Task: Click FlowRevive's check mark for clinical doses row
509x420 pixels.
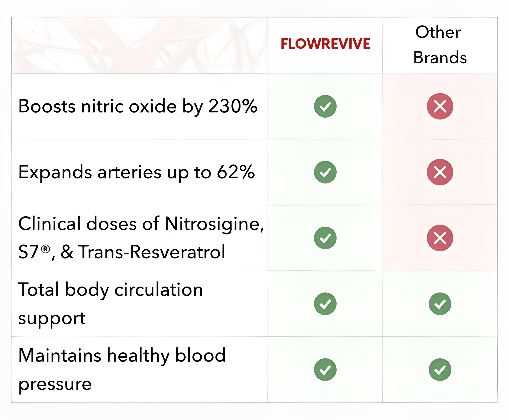Action: (325, 238)
